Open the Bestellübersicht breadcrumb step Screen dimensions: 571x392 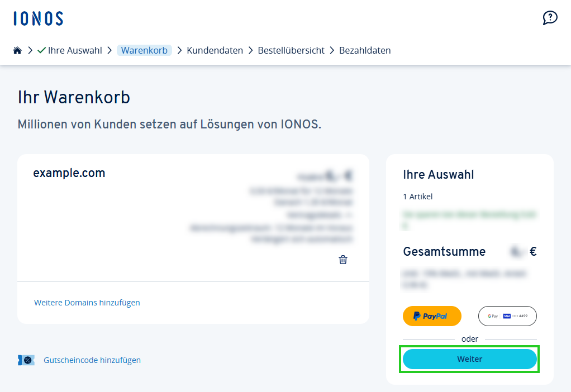pos(291,50)
